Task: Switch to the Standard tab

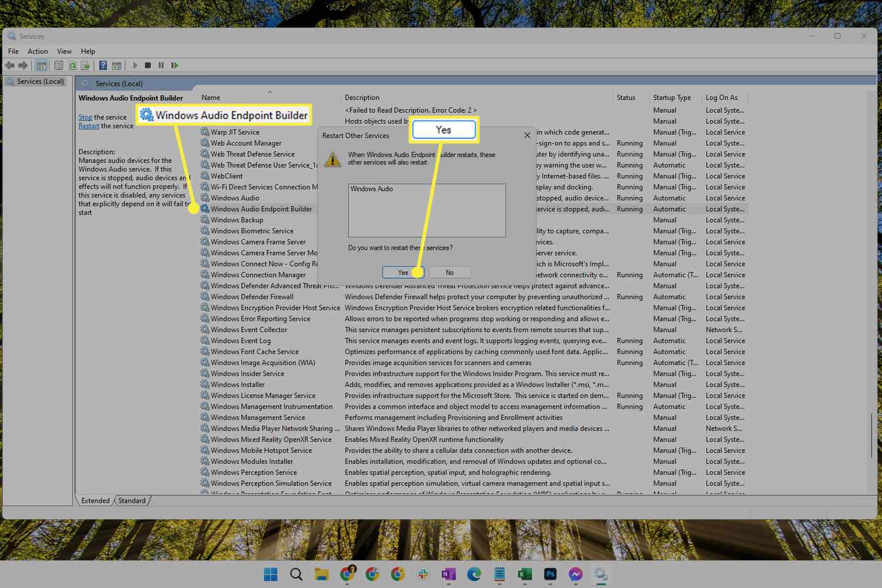Action: click(132, 500)
